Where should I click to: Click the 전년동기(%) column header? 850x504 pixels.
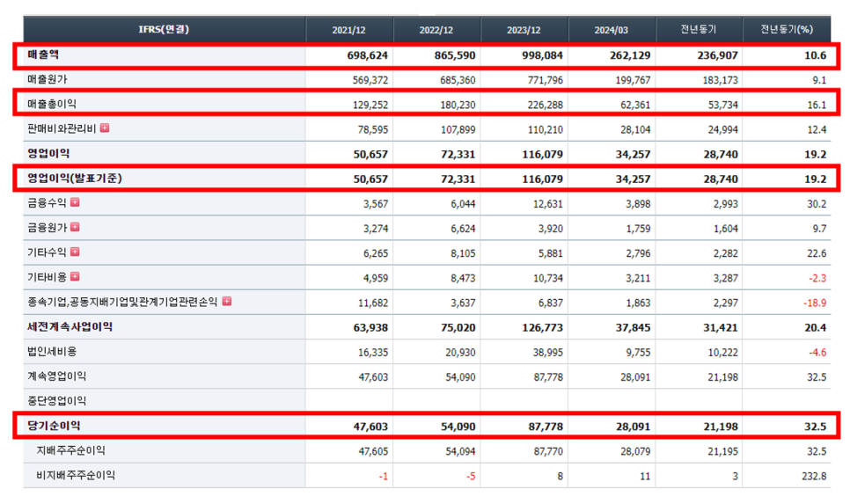787,29
